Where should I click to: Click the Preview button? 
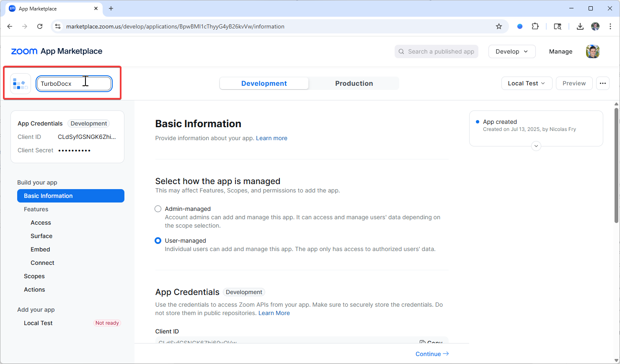click(574, 83)
